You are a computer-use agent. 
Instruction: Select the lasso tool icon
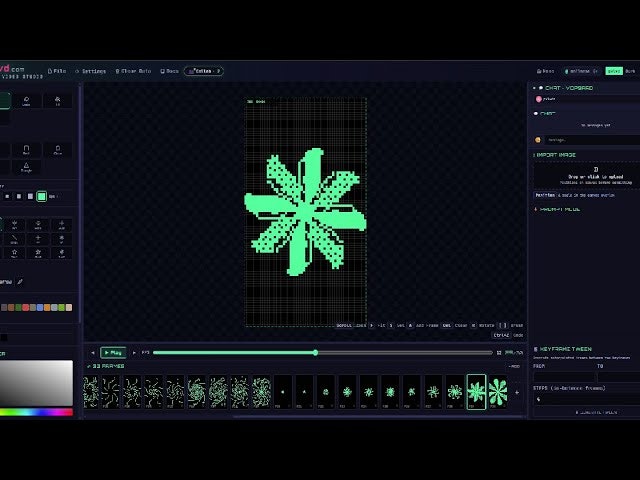26,101
